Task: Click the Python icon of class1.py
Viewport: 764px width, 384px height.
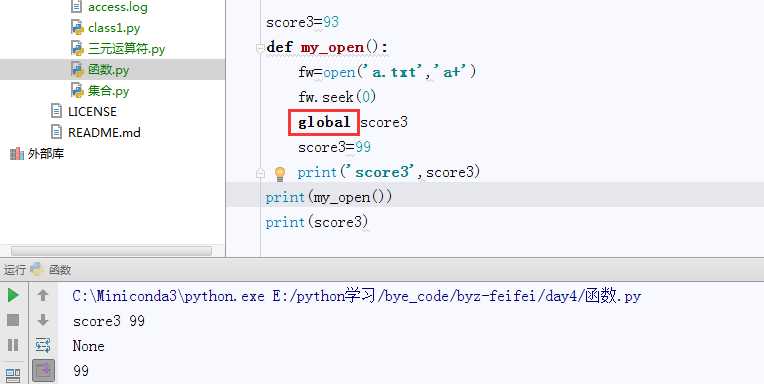Action: 77,27
